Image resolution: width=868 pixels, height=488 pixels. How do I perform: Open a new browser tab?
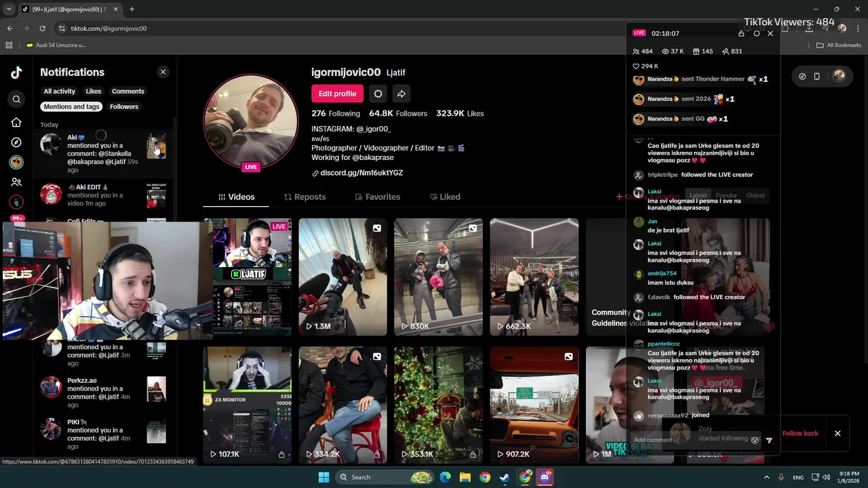tap(132, 9)
